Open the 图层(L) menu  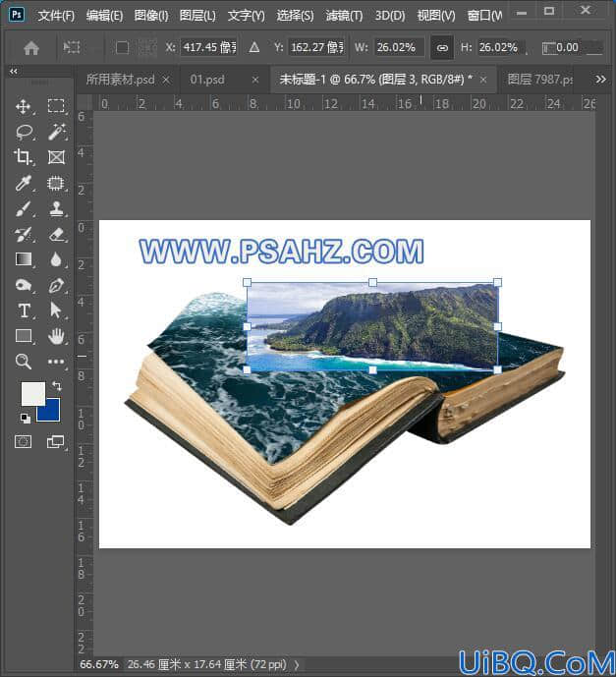(x=197, y=16)
